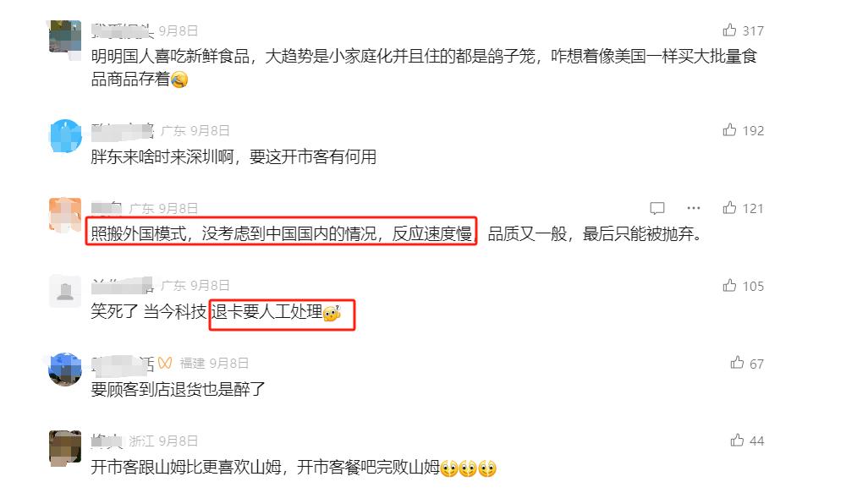Thumbs-up the 要顾客到店退货 comment

tap(737, 363)
